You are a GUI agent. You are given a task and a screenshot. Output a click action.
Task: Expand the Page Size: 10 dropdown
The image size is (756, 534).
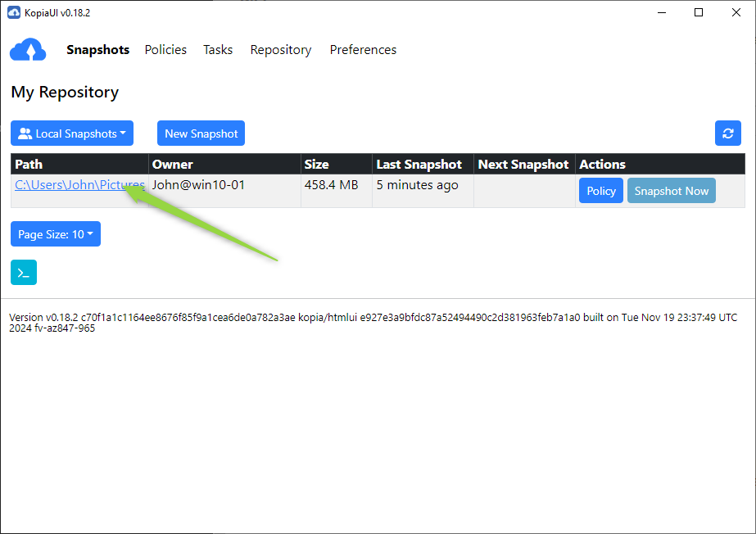tap(56, 233)
